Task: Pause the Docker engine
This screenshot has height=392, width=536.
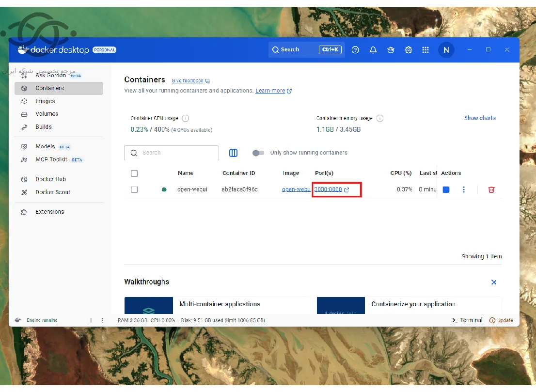Action: click(x=90, y=320)
